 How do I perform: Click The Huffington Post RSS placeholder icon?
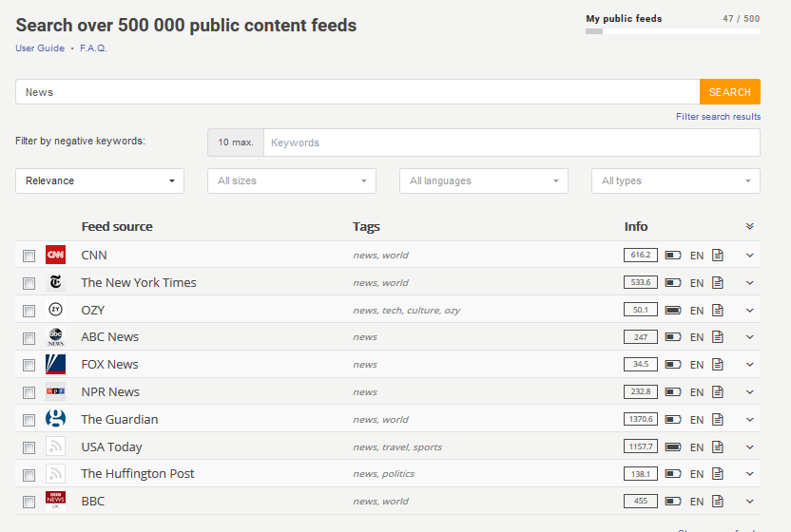point(55,473)
